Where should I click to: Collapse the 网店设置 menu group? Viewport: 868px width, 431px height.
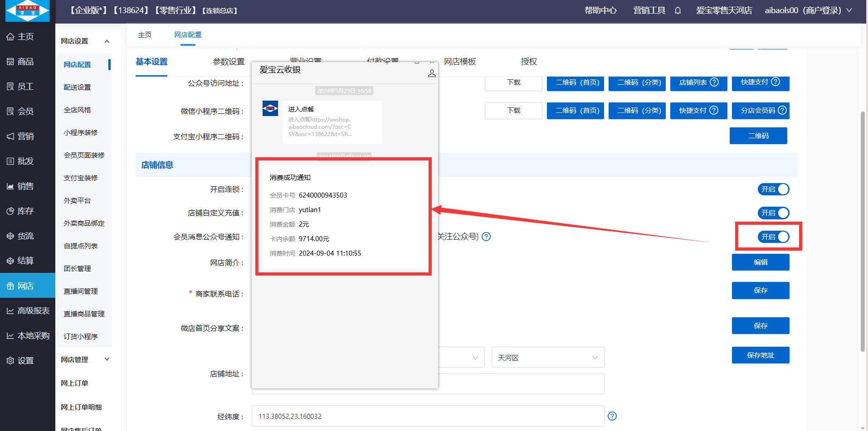(x=107, y=41)
